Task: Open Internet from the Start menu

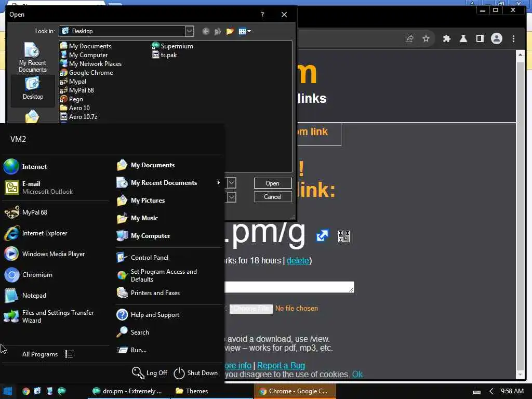Action: pos(25,167)
